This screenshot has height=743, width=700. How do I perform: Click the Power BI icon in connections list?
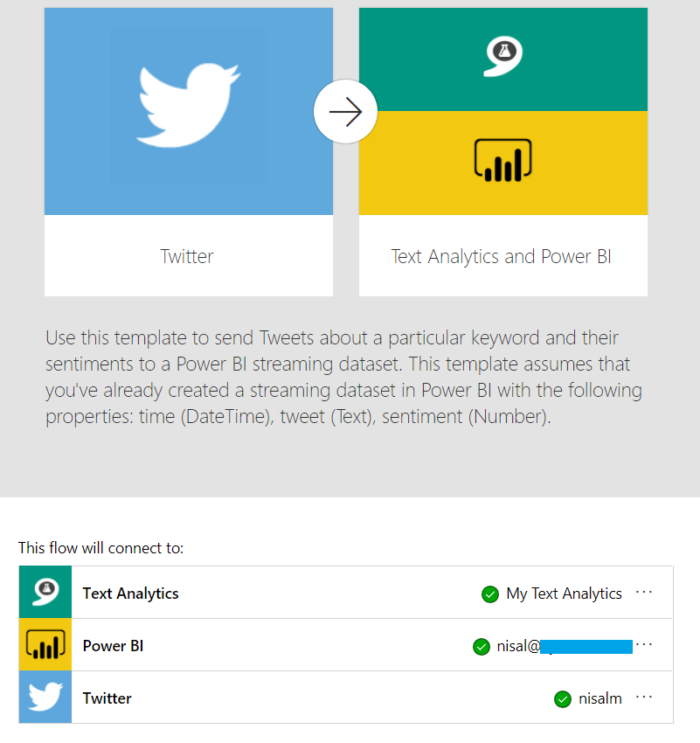tap(45, 644)
